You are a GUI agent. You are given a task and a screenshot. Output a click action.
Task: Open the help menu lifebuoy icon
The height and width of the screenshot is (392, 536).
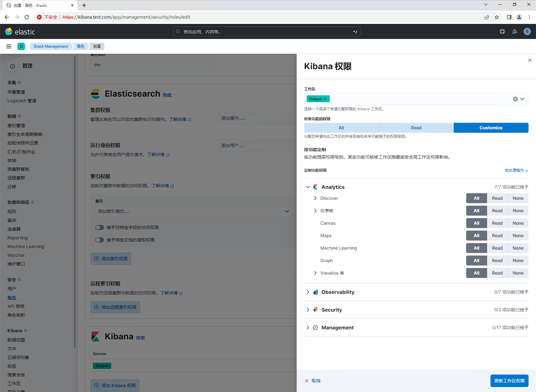502,31
